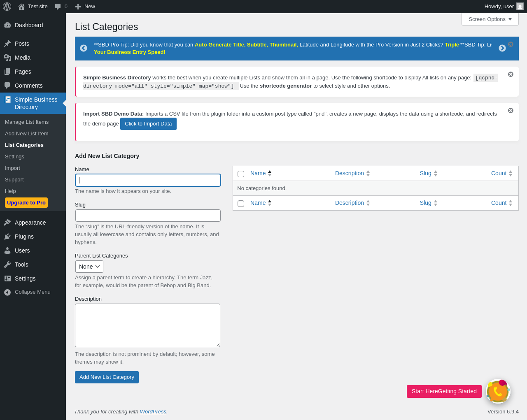Select "No categories found." table row
Image resolution: width=527 pixels, height=420 pixels.
tap(375, 188)
